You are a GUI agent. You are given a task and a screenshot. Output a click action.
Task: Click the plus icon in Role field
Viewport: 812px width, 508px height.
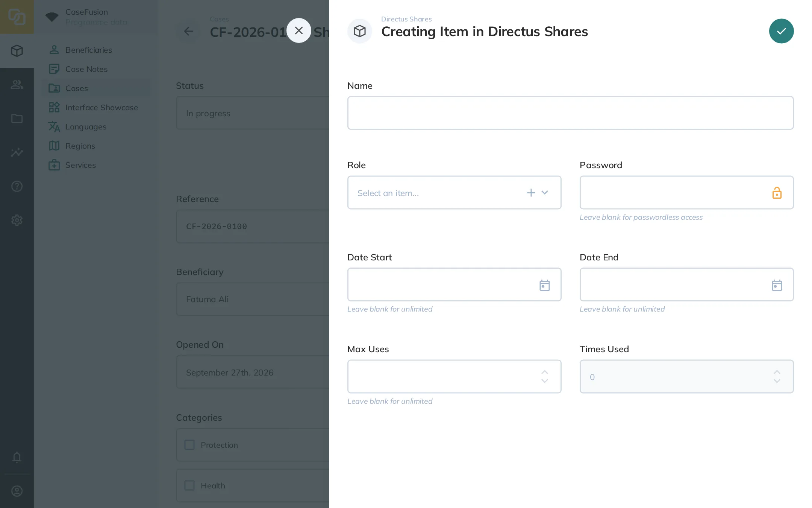tap(531, 193)
